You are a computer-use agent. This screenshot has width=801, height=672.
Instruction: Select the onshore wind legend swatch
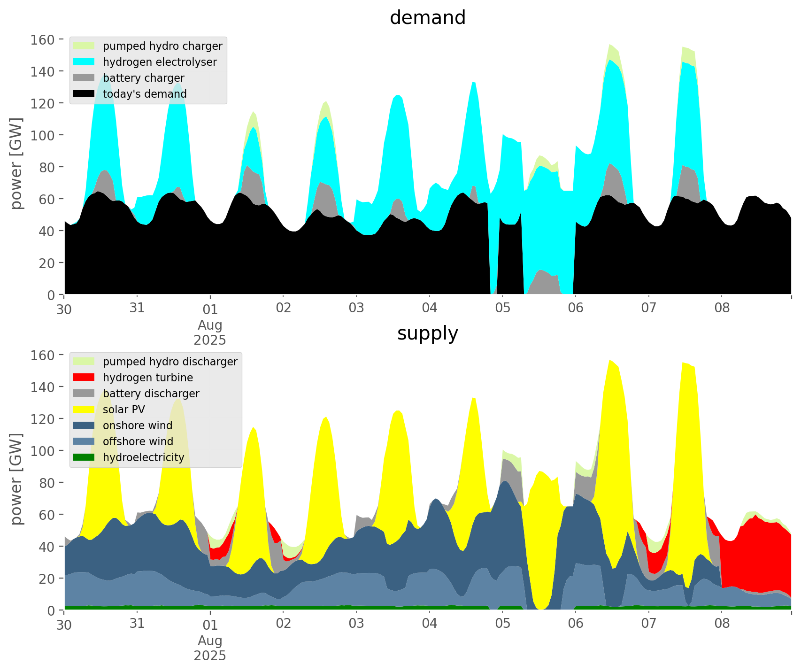click(85, 425)
